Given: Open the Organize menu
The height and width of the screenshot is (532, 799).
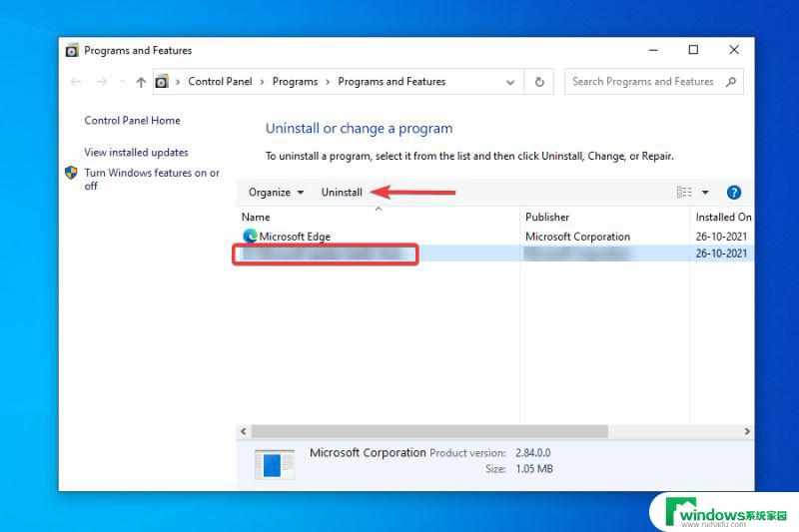Looking at the screenshot, I should coord(276,193).
